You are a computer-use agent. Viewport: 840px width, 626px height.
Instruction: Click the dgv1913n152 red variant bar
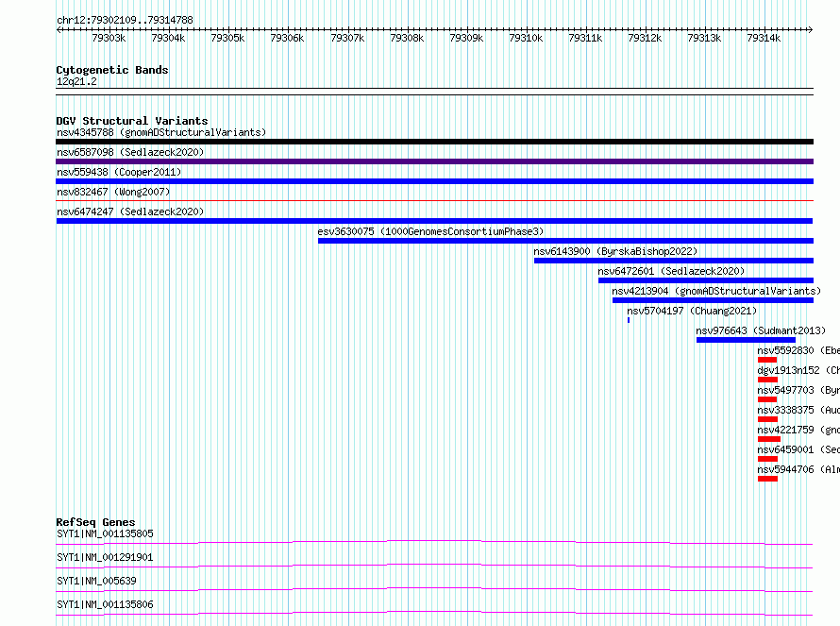point(767,380)
